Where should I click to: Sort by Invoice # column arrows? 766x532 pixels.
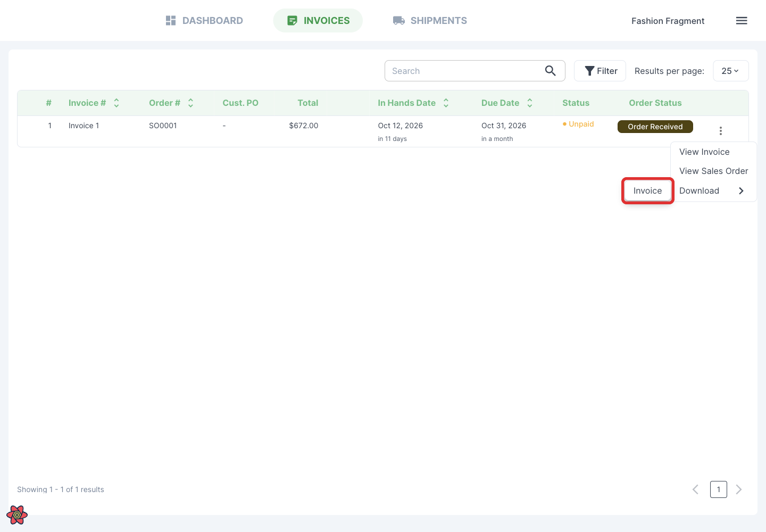(116, 103)
